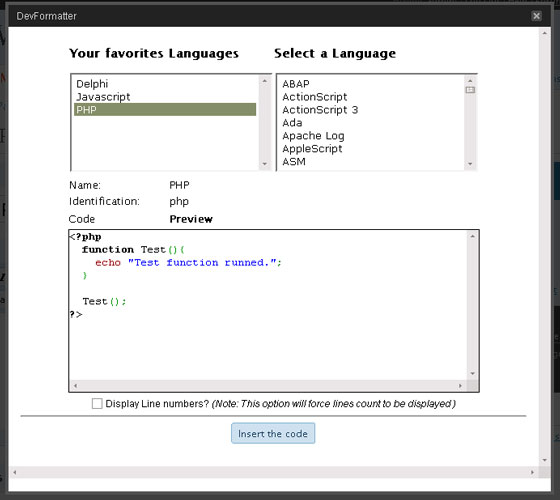Screen dimensions: 560x500
Task: Click Insert the code button
Action: coord(273,433)
